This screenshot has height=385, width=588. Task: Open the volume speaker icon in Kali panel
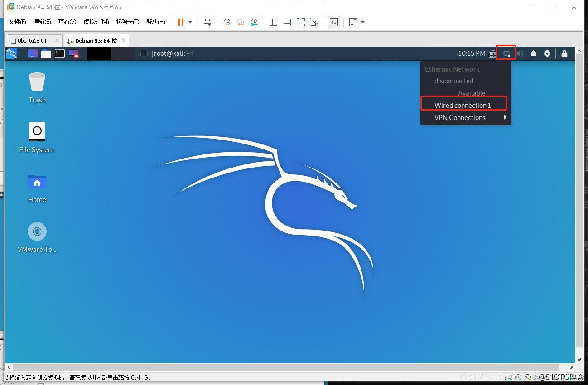click(x=520, y=53)
